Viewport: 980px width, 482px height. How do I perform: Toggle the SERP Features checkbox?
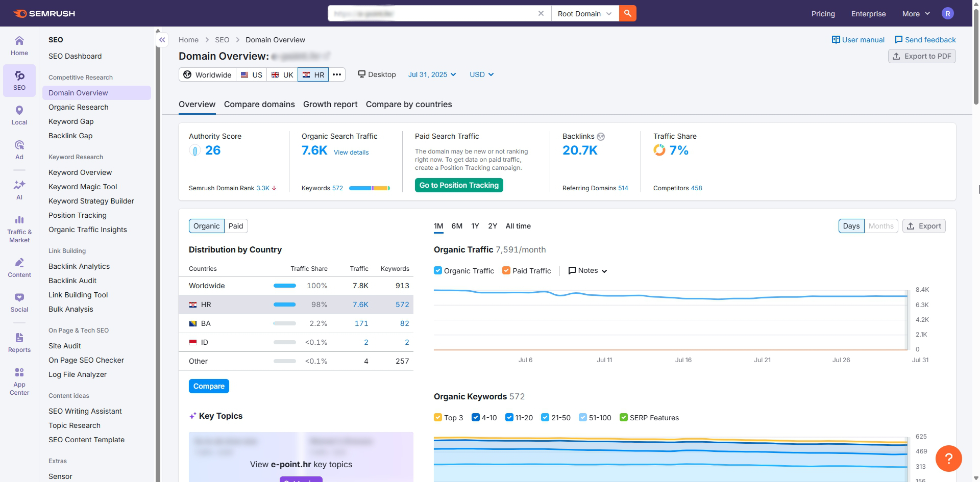pyautogui.click(x=624, y=417)
